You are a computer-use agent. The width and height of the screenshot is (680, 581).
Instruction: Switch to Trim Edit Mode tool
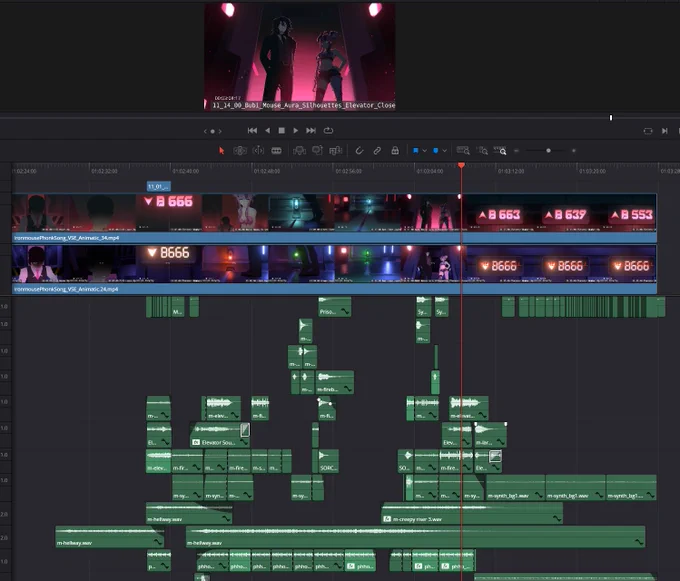coord(240,150)
